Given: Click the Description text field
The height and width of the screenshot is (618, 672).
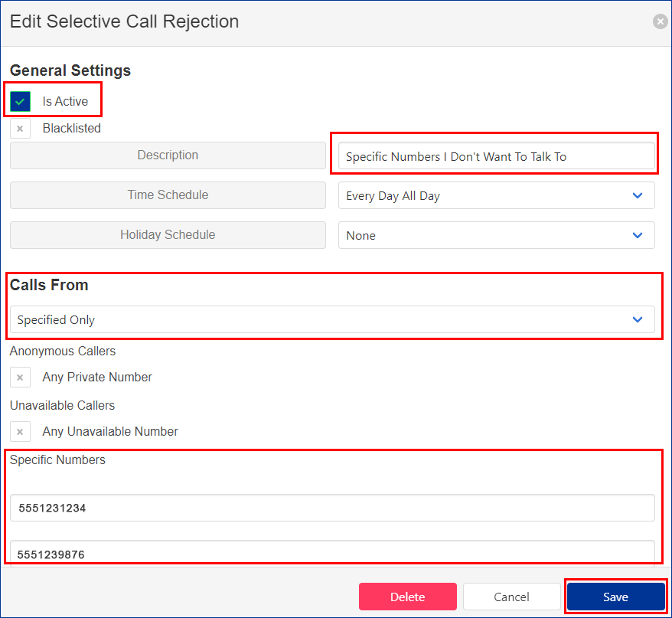Looking at the screenshot, I should pyautogui.click(x=496, y=156).
